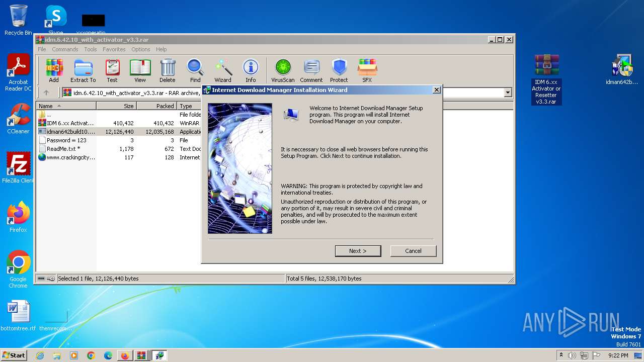
Task: Open Acrobat Reader DC desktop icon
Action: click(18, 73)
